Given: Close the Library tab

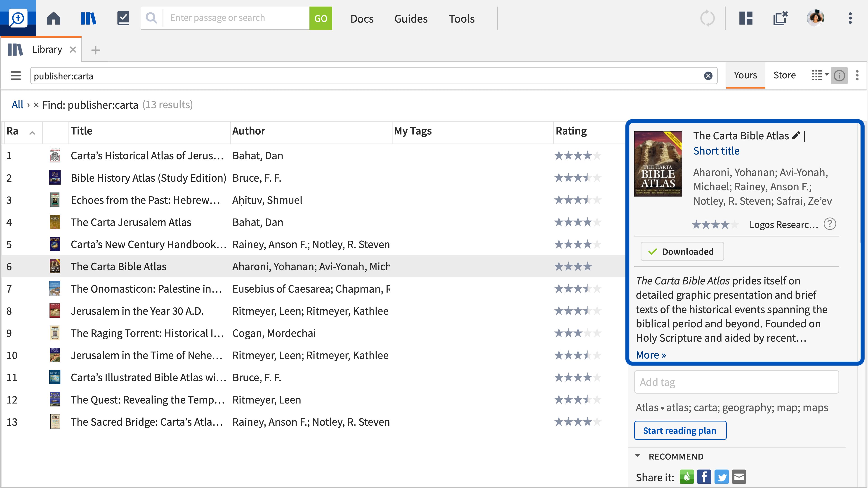Looking at the screenshot, I should (x=72, y=50).
